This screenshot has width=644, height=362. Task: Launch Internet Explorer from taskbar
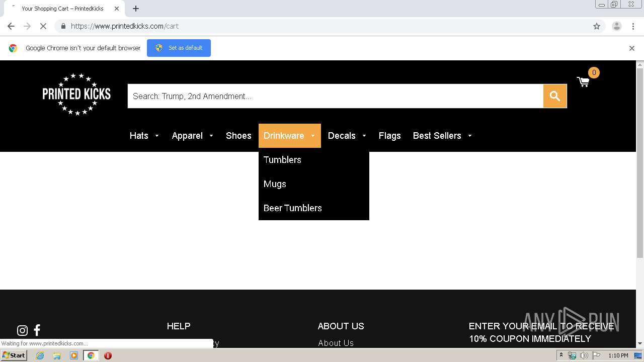[40, 355]
